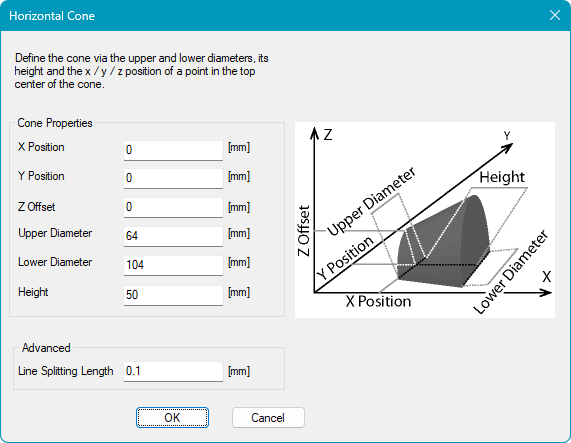Close the Horizontal Cone dialog
571x443 pixels.
(x=555, y=15)
